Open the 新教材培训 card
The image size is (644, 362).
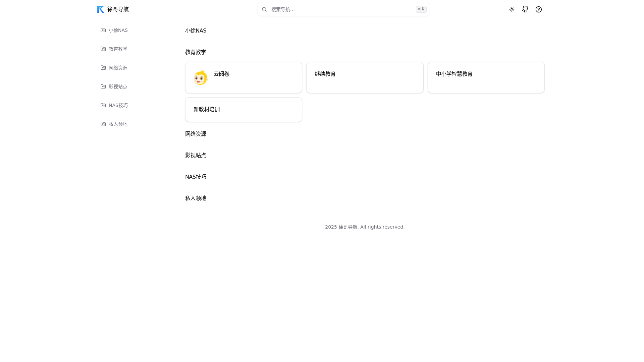point(244,110)
